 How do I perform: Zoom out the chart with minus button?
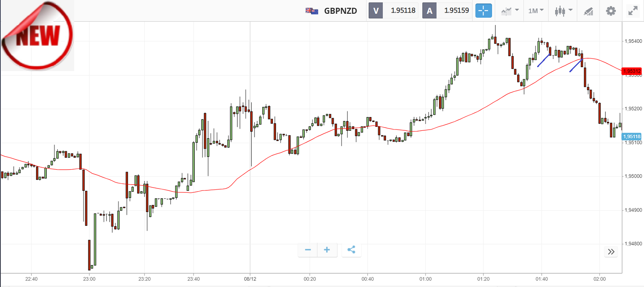[x=308, y=250]
